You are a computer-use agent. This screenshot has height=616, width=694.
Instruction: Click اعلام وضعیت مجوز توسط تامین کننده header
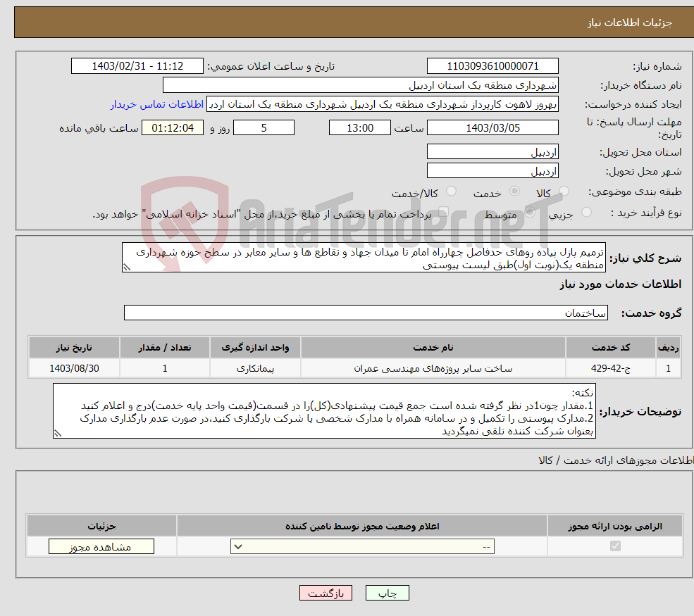coord(362,526)
